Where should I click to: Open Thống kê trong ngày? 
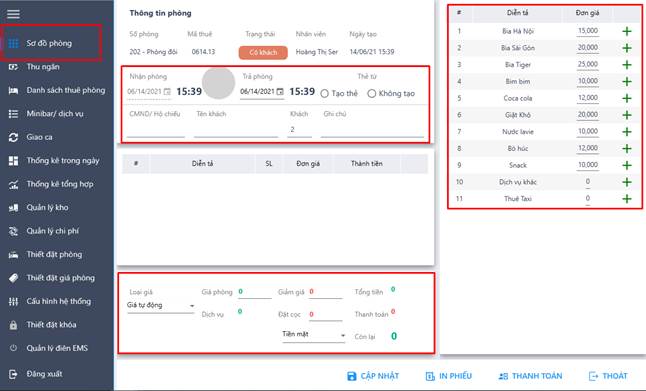coord(63,161)
